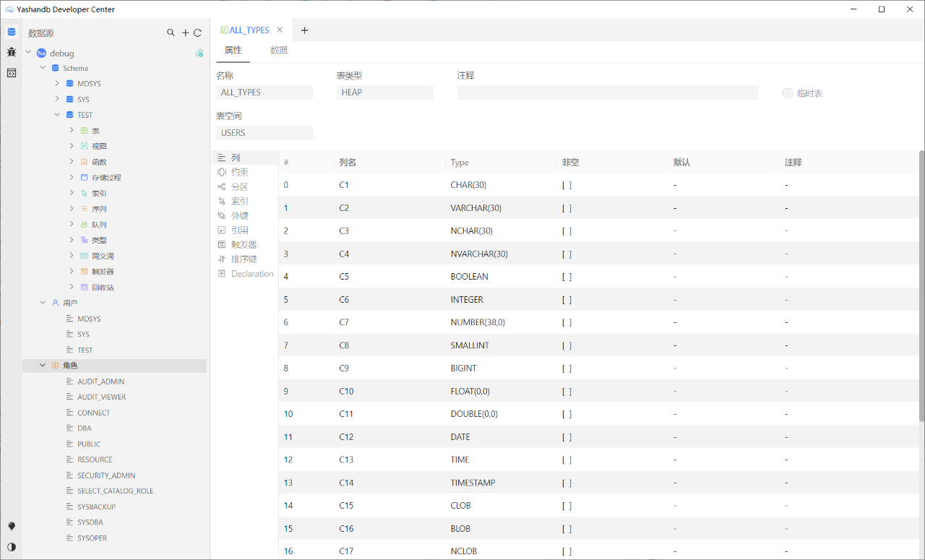The height and width of the screenshot is (560, 925).
Task: Select the 类型 types icon
Action: (x=85, y=240)
